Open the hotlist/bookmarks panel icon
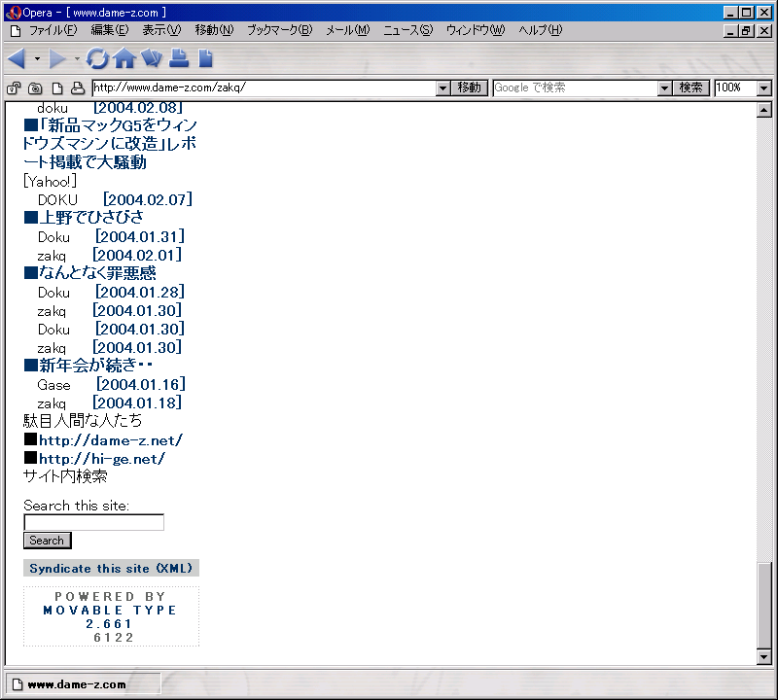Screen dimensions: 778x700 [152, 58]
